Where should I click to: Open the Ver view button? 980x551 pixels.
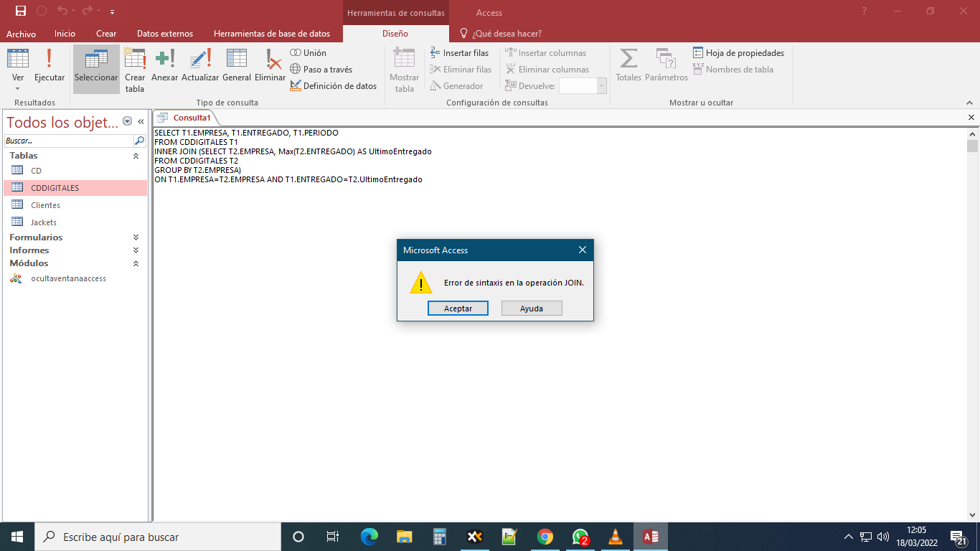tap(18, 70)
